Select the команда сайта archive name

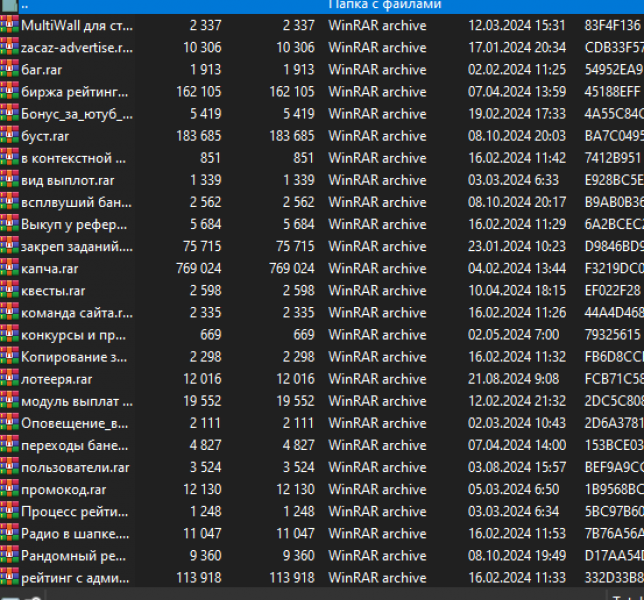click(76, 313)
